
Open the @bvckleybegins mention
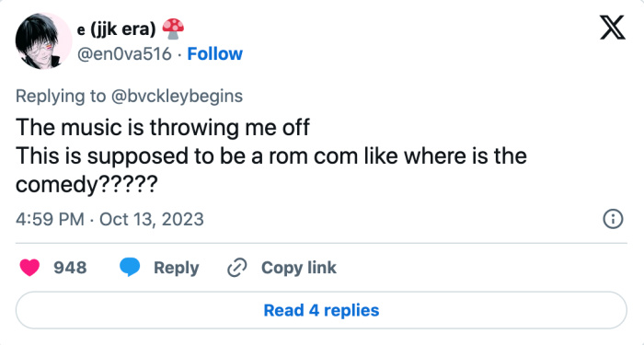[x=177, y=96]
